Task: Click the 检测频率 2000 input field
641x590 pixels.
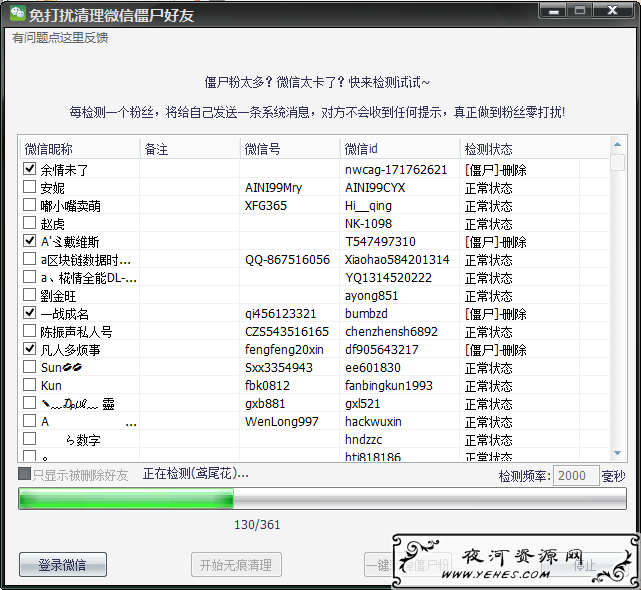Action: (x=576, y=476)
